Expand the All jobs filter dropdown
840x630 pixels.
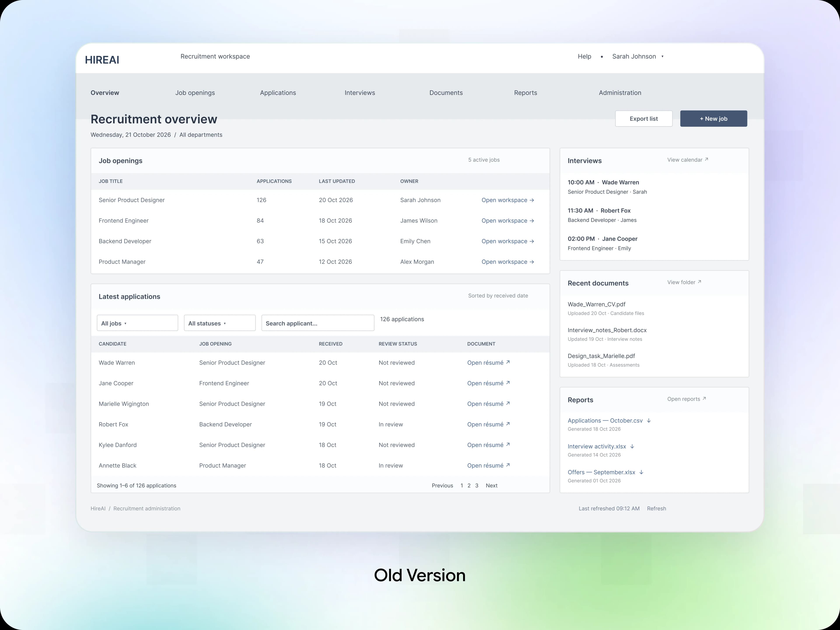137,323
